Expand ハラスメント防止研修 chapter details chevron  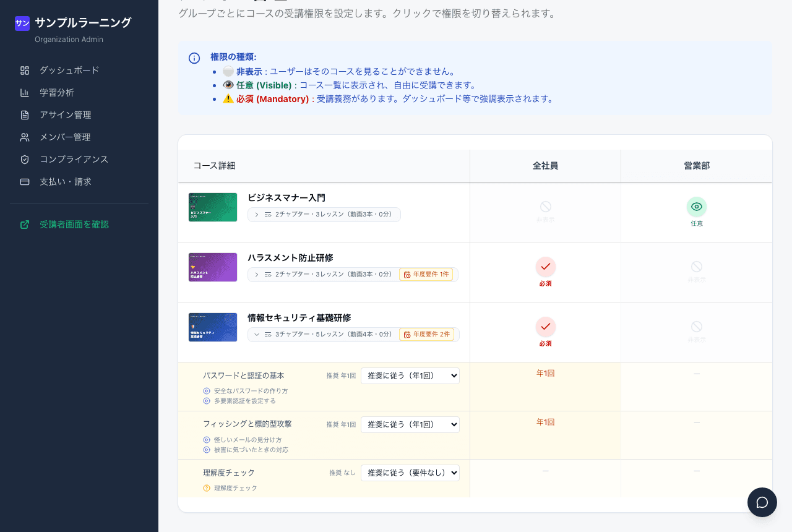pyautogui.click(x=257, y=274)
